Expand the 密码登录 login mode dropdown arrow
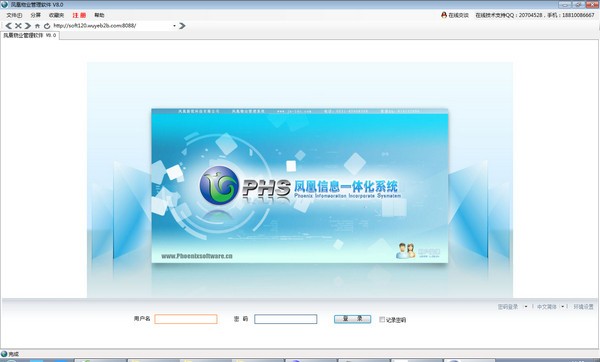 point(525,307)
